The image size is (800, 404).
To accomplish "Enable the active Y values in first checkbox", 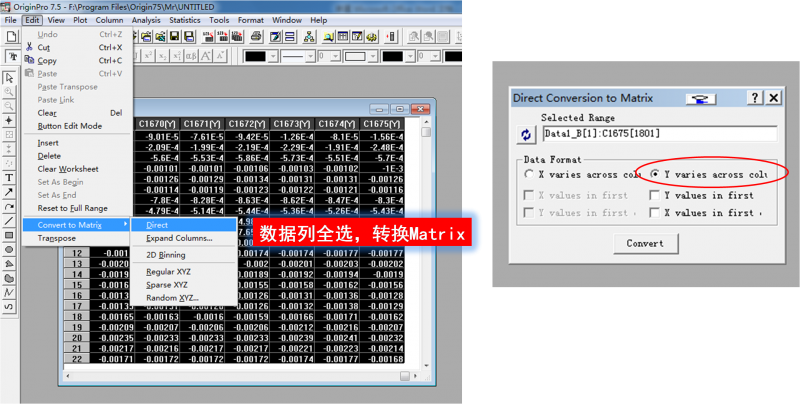I will pyautogui.click(x=655, y=195).
